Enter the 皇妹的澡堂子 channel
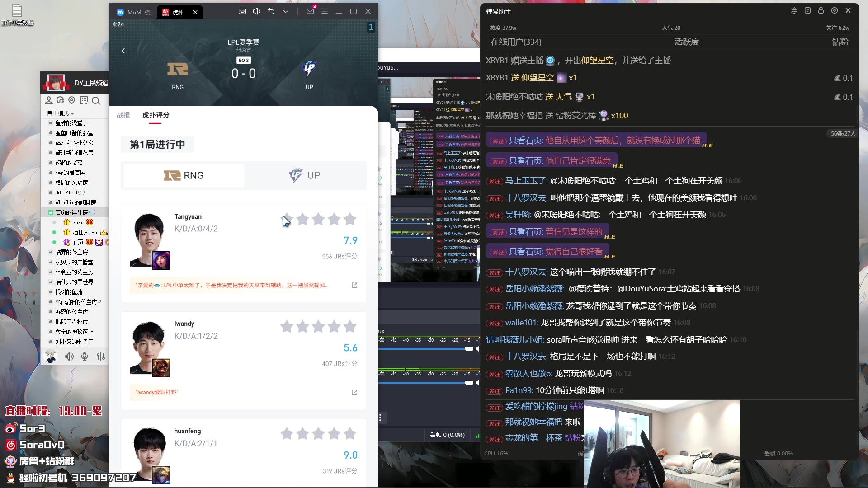Image resolution: width=868 pixels, height=488 pixels. (71, 123)
